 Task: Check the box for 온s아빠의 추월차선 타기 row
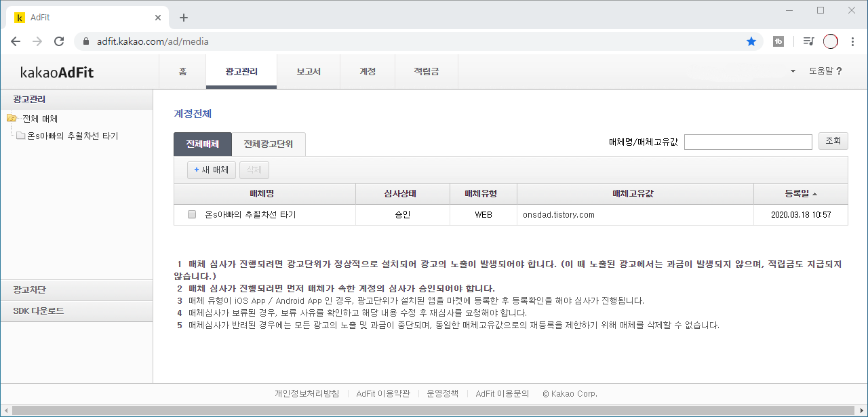click(192, 214)
